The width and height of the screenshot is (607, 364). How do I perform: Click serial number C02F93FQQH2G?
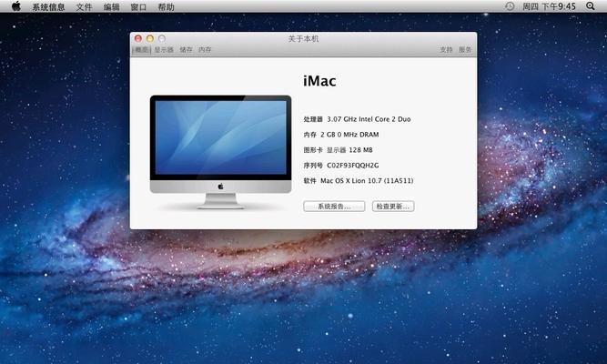(x=353, y=166)
